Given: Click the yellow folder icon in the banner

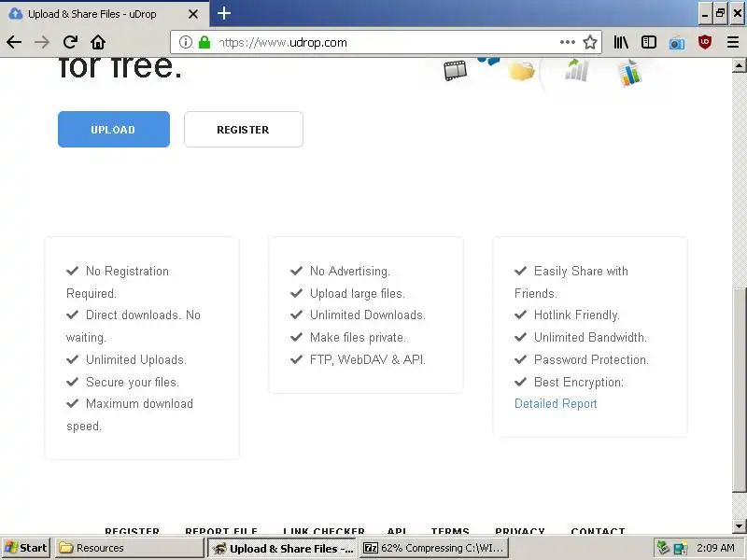Looking at the screenshot, I should (521, 72).
